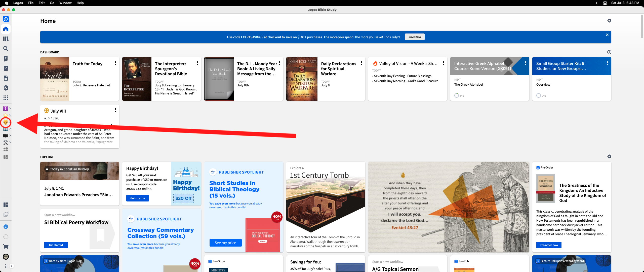This screenshot has height=272, width=644.
Task: Click the close-all-panels icon in sidebar
Action: [6, 214]
